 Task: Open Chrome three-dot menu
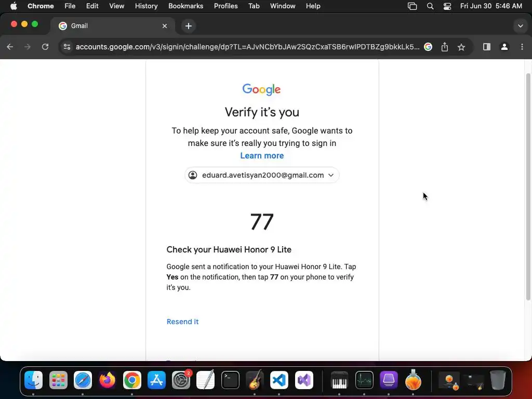tap(522, 47)
